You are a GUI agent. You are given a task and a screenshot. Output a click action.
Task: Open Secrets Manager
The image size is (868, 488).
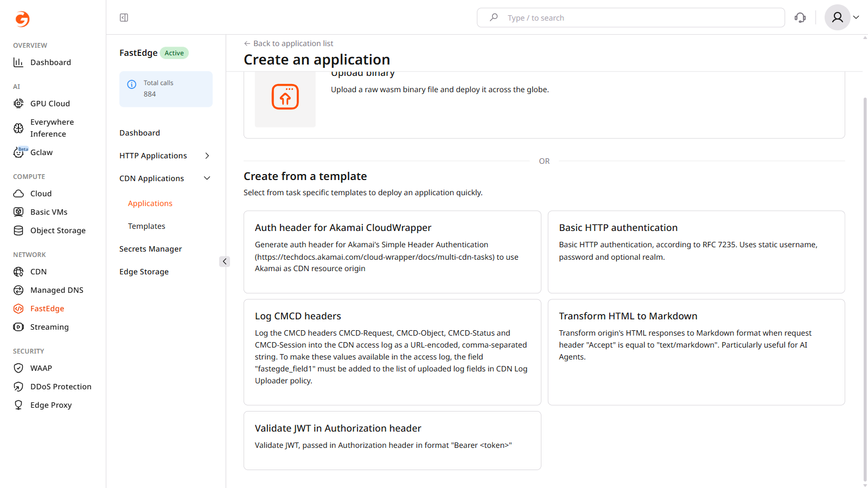coord(150,249)
